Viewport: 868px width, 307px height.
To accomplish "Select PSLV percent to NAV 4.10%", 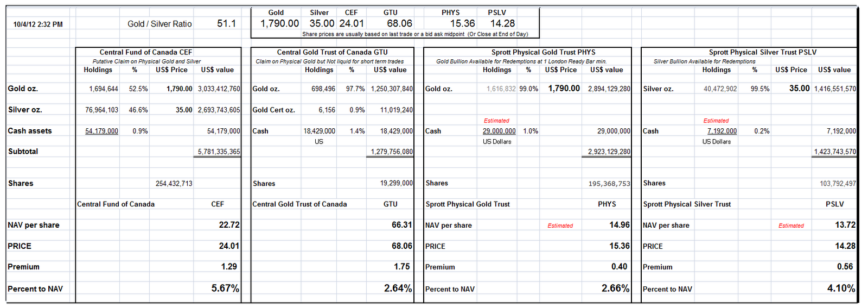I will [x=841, y=289].
